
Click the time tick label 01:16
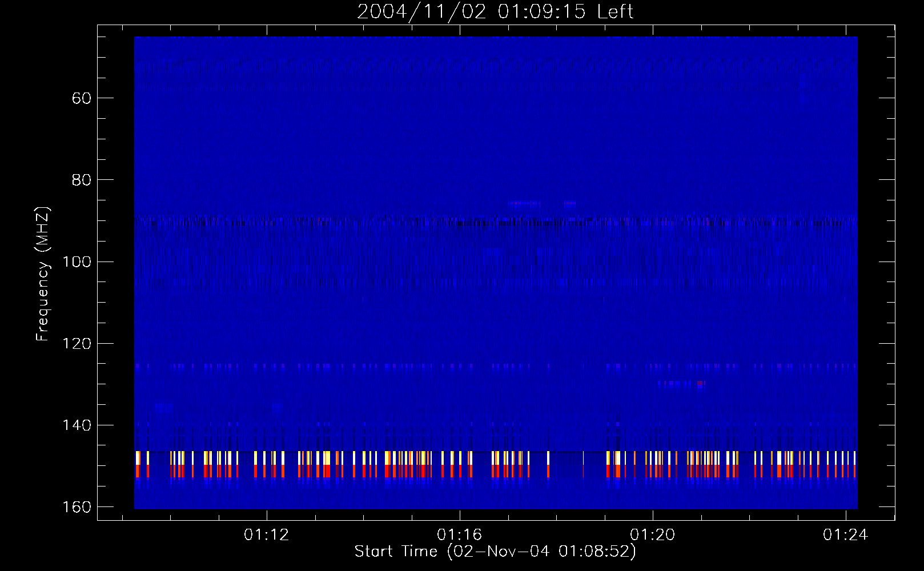click(x=460, y=535)
